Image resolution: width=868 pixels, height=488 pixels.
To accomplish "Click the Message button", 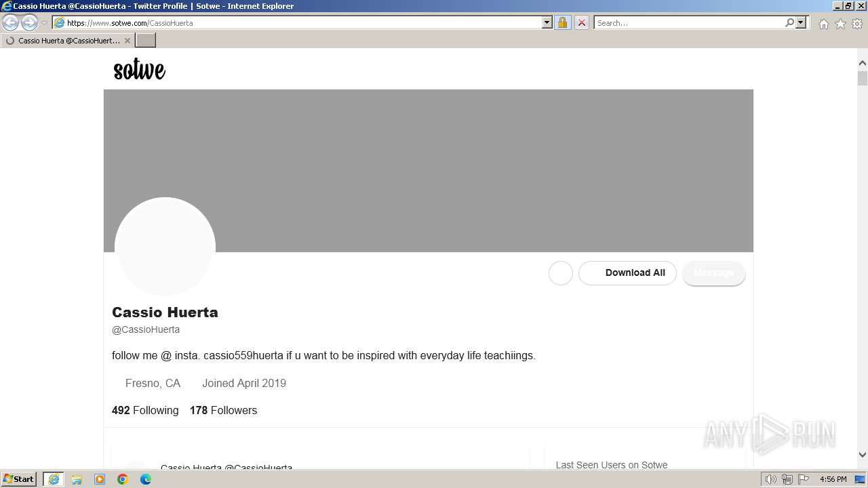I will 714,273.
